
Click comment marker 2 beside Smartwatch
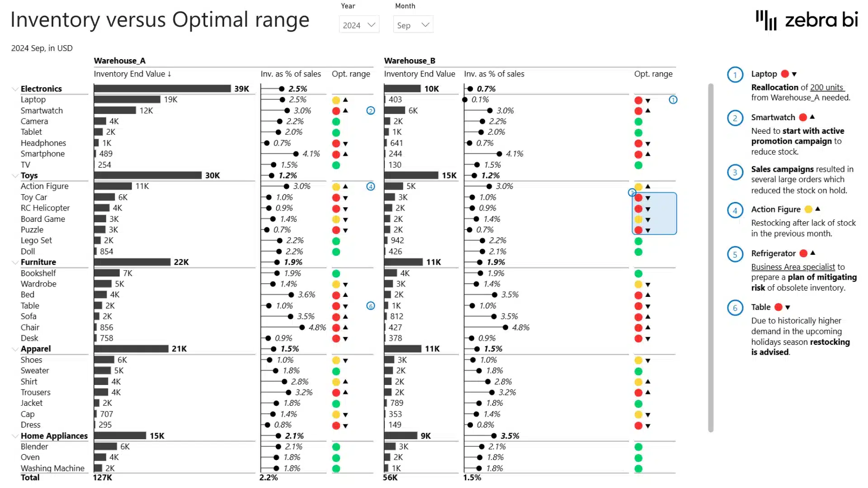[371, 110]
